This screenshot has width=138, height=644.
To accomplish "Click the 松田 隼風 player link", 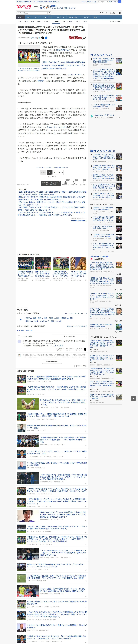I will [21, 330].
